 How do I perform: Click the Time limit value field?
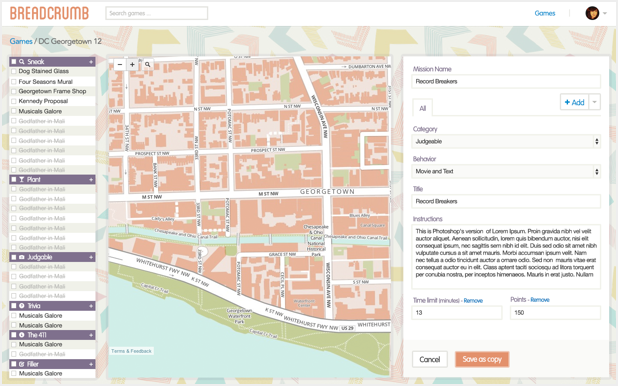click(457, 312)
